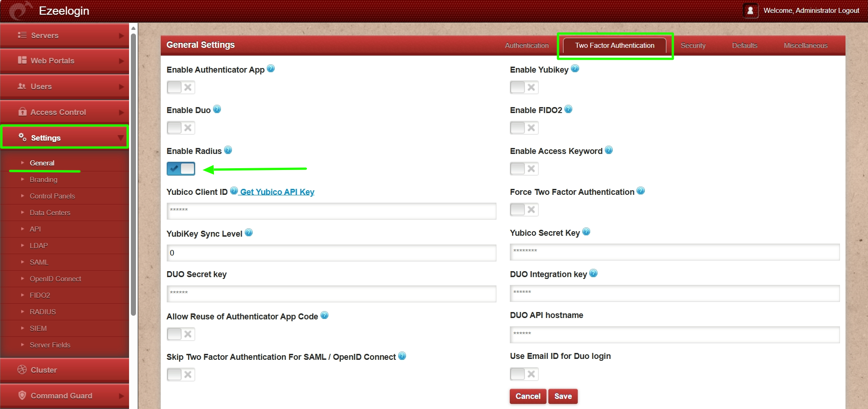Toggle Force Two Factor Authentication on
The image size is (868, 409).
pos(524,210)
